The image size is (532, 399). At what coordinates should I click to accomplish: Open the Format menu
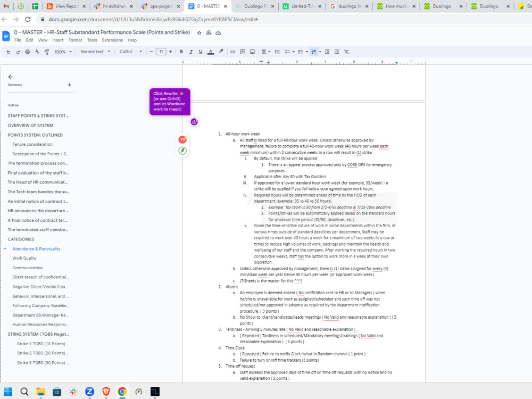75,40
